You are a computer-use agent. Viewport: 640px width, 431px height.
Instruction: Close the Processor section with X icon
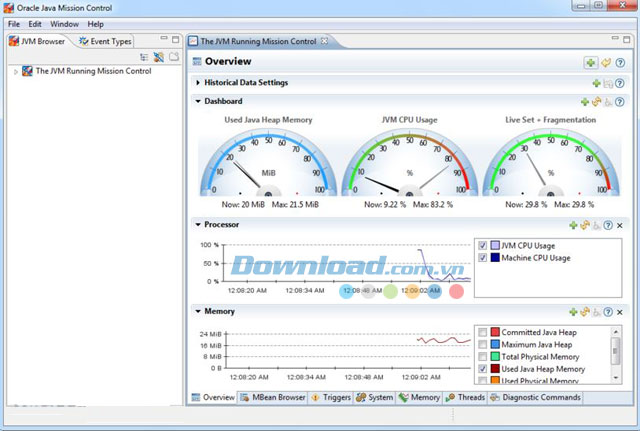click(x=620, y=225)
